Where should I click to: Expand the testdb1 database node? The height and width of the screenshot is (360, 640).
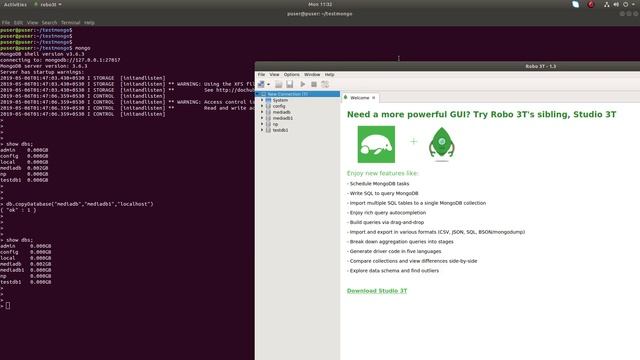pyautogui.click(x=262, y=130)
